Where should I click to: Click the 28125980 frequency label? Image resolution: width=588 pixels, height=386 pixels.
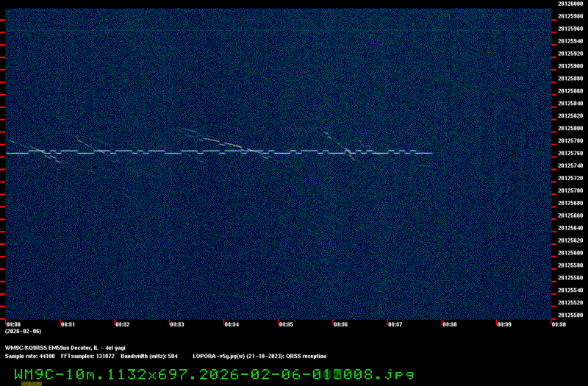coord(570,16)
